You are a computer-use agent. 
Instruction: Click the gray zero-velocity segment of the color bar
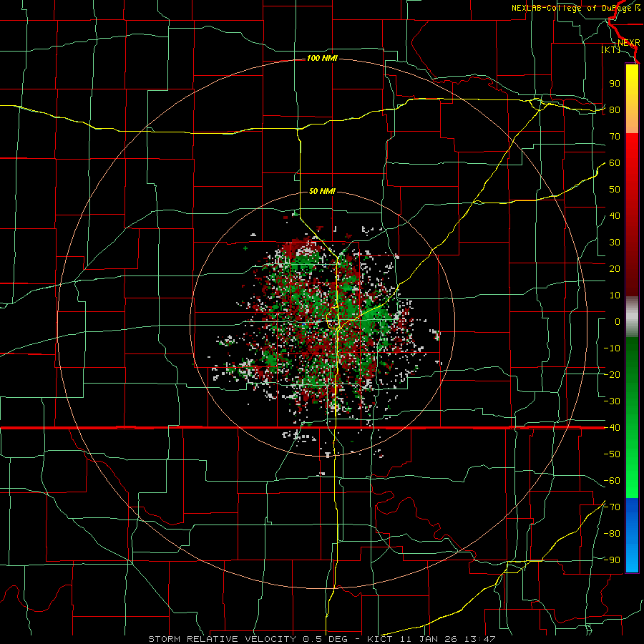tap(632, 317)
